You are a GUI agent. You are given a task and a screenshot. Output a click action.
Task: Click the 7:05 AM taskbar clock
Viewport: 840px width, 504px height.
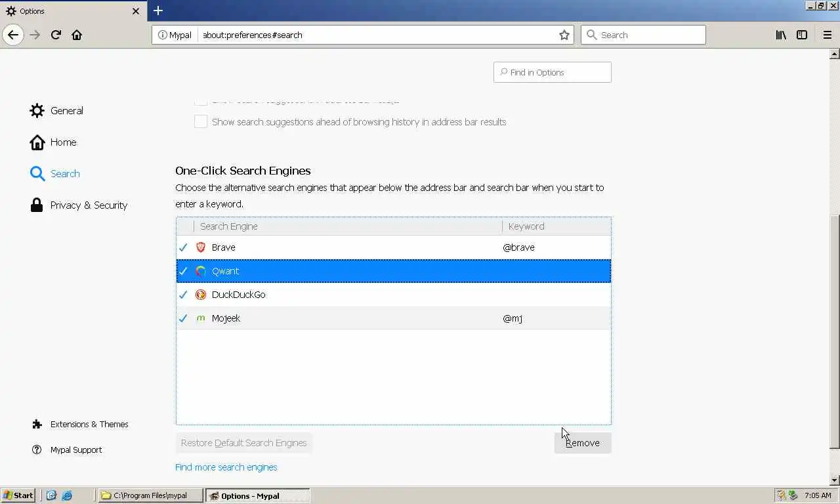coord(818,495)
